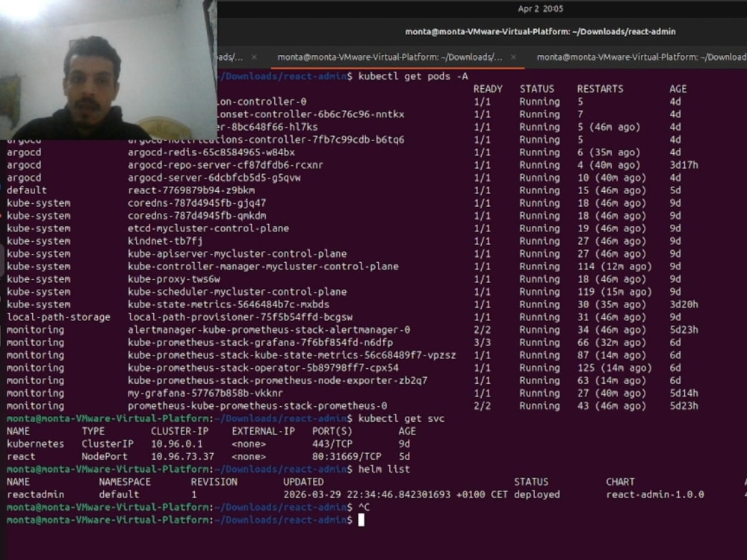
Task: Click cluster IP 10.96.0.1
Action: point(177,444)
